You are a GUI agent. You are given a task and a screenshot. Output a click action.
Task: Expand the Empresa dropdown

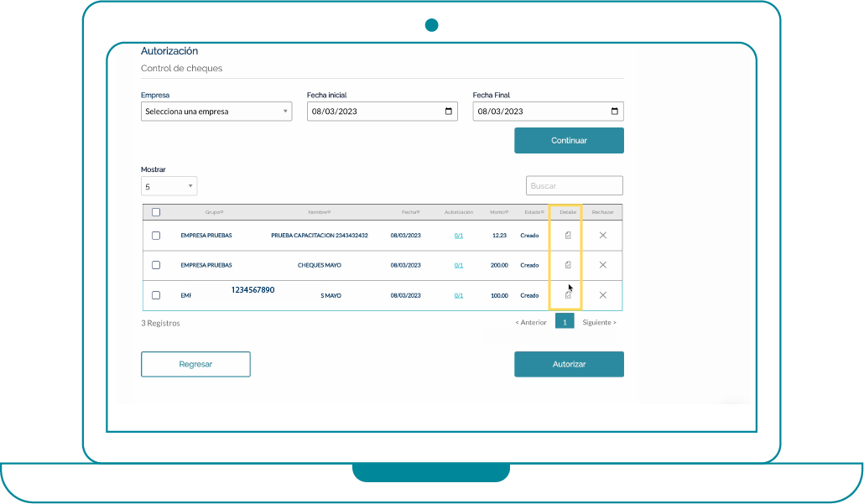pos(216,112)
